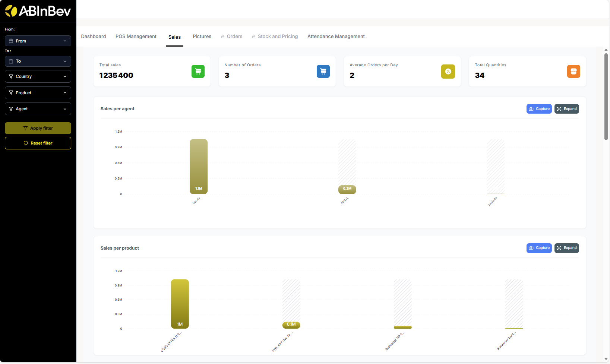Expand the Sales per agent chart
Image resolution: width=610 pixels, height=364 pixels.
pyautogui.click(x=566, y=109)
